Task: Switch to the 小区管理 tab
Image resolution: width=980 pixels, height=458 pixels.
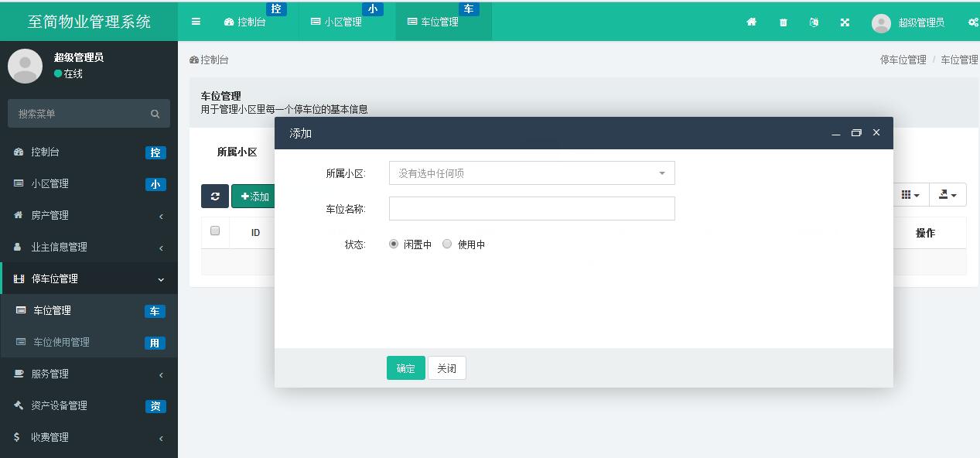Action: pos(346,22)
